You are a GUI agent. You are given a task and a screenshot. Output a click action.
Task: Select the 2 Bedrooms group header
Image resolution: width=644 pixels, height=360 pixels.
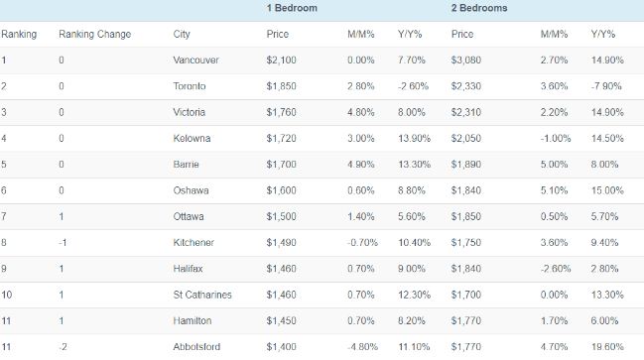[479, 8]
